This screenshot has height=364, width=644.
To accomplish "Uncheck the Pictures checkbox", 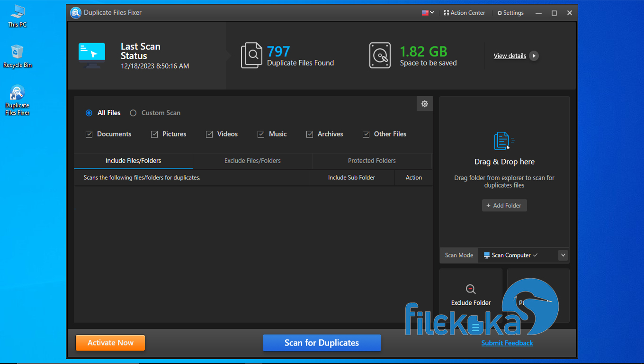I will coord(154,134).
